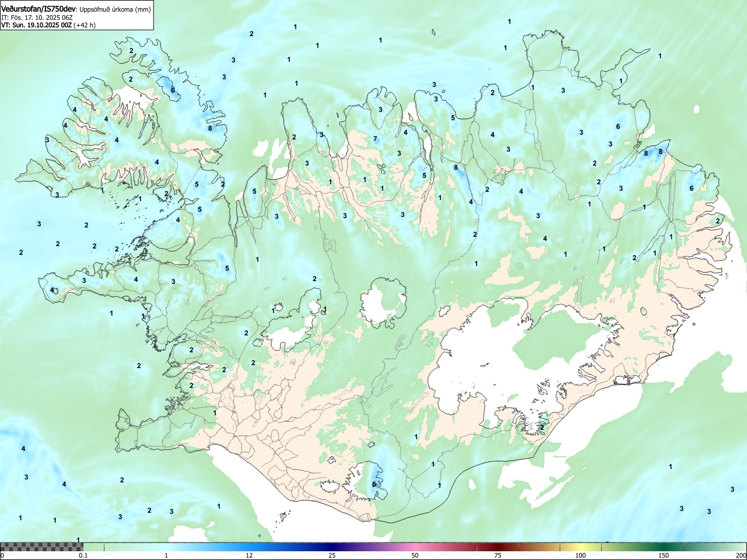
Task: Click the checkered 0–0.1 segment of colorbar
Action: click(x=41, y=547)
